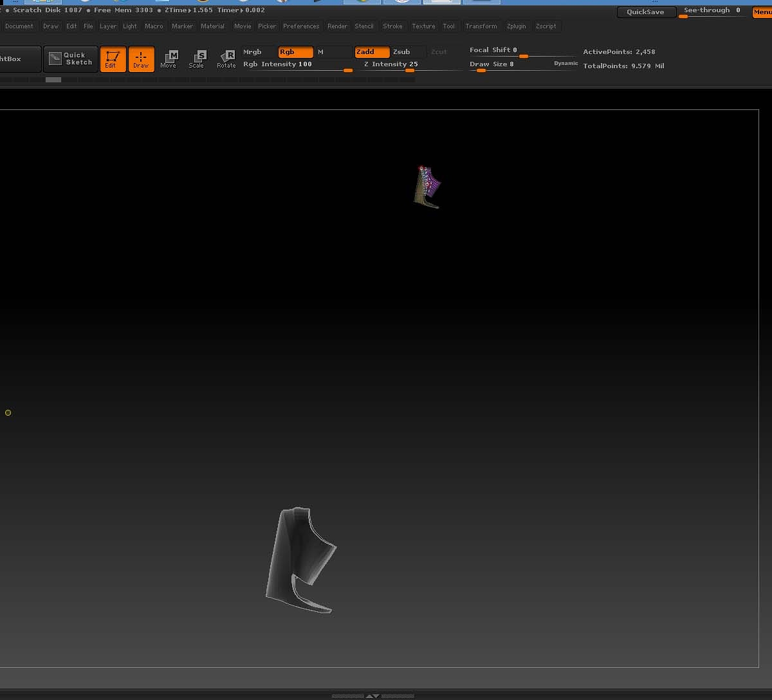Enable Mrgb painting mode
Image resolution: width=772 pixels, height=700 pixels.
259,52
